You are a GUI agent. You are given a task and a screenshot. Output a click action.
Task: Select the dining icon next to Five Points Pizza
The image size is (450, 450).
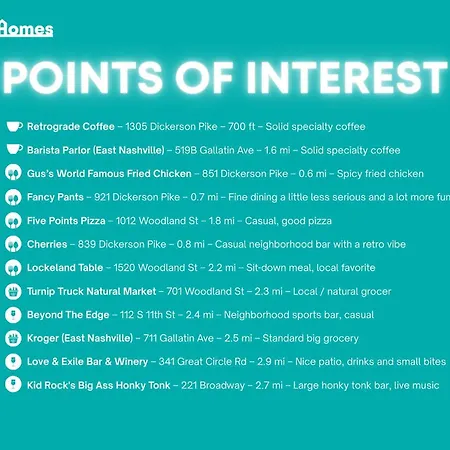click(13, 220)
